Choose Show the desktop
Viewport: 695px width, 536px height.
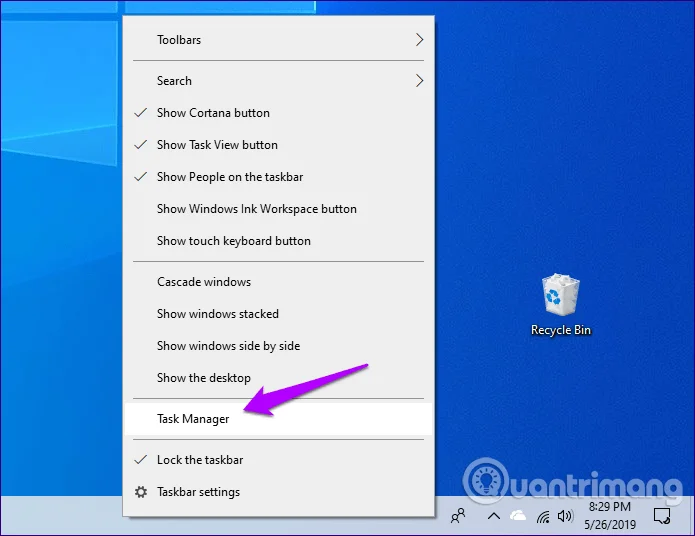click(x=278, y=378)
